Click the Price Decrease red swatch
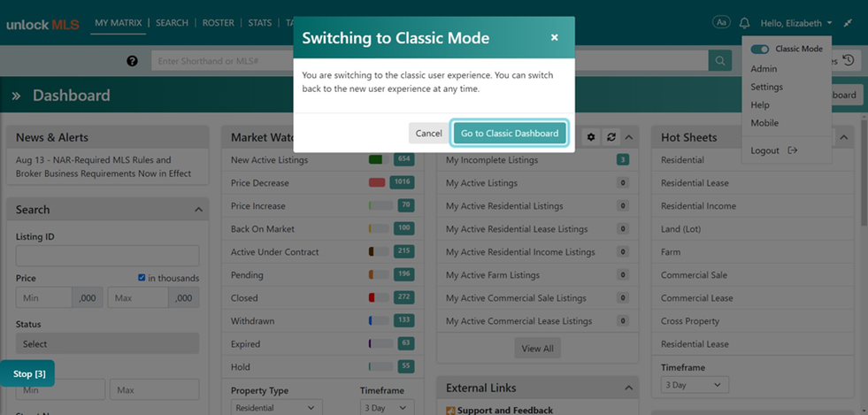Image resolution: width=868 pixels, height=415 pixels. (376, 182)
